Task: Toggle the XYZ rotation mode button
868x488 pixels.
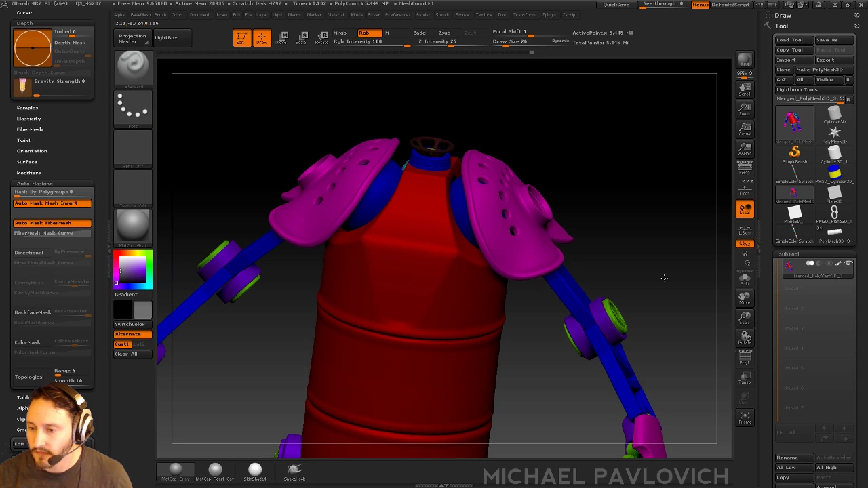Action: (745, 244)
